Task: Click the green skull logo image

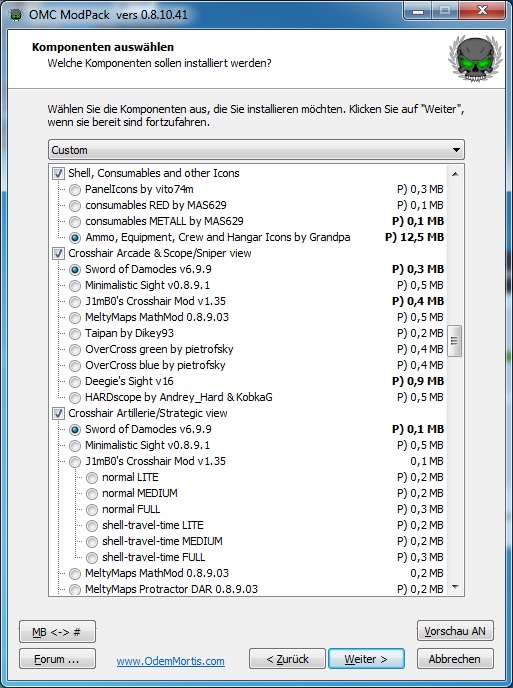Action: (475, 58)
